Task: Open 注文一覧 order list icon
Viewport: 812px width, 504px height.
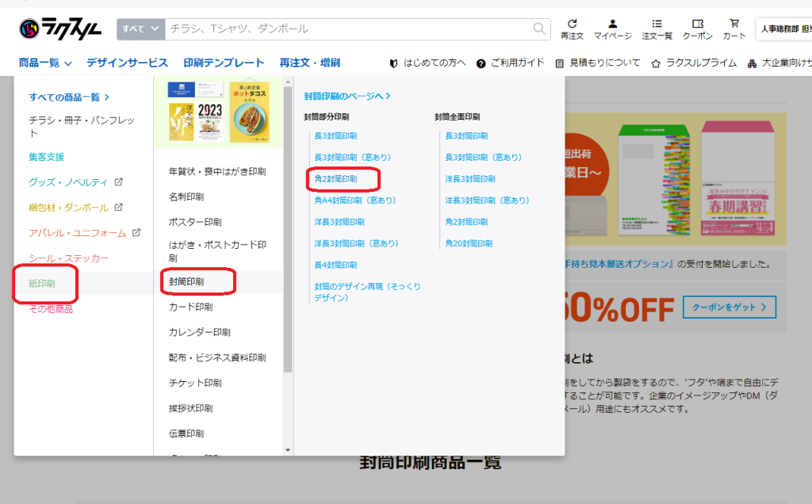Action: tap(657, 29)
